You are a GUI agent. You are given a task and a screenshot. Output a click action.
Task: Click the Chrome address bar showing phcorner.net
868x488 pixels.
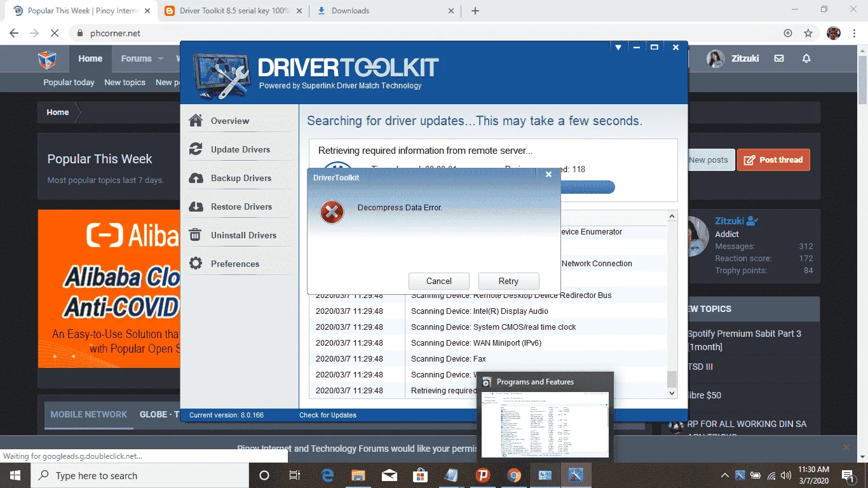pos(426,33)
